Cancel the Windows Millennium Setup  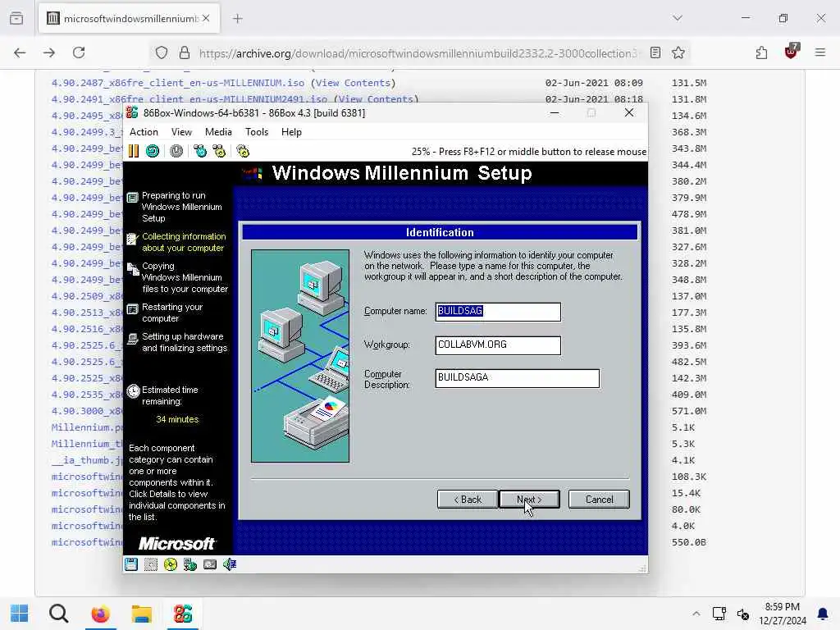pos(599,500)
